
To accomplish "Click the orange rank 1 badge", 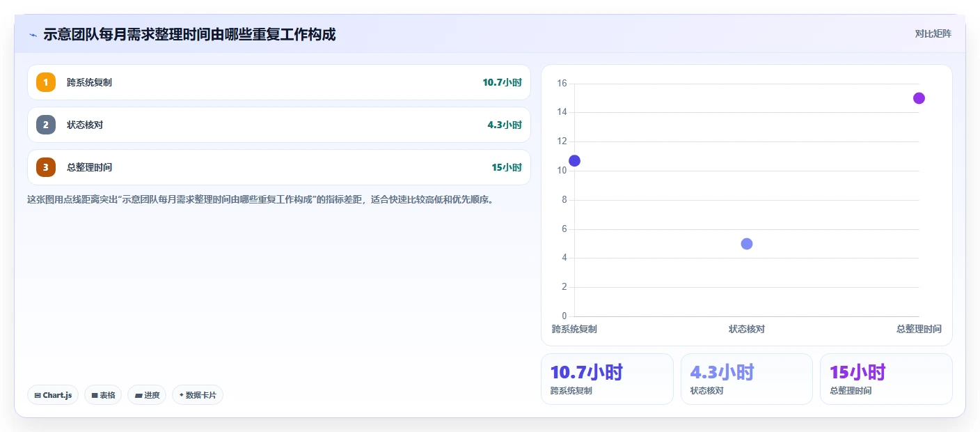I will click(x=46, y=82).
